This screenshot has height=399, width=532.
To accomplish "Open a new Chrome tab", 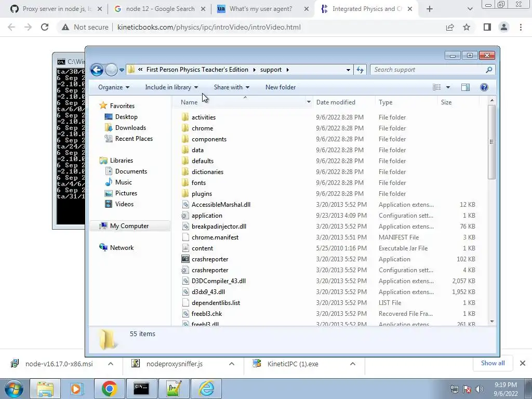I will point(430,9).
